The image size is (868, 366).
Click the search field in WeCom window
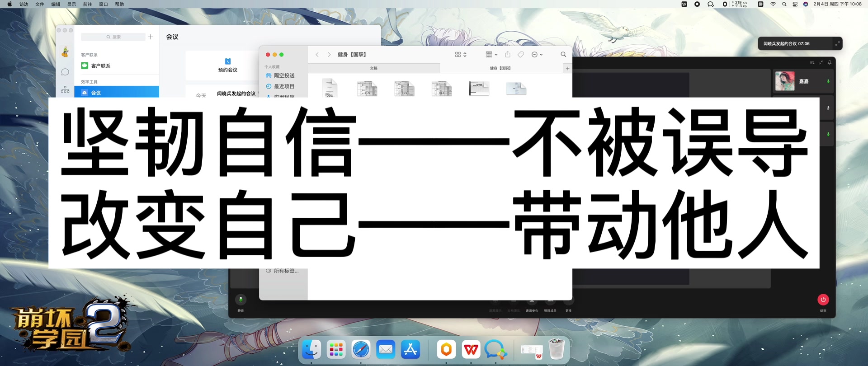[x=113, y=37]
